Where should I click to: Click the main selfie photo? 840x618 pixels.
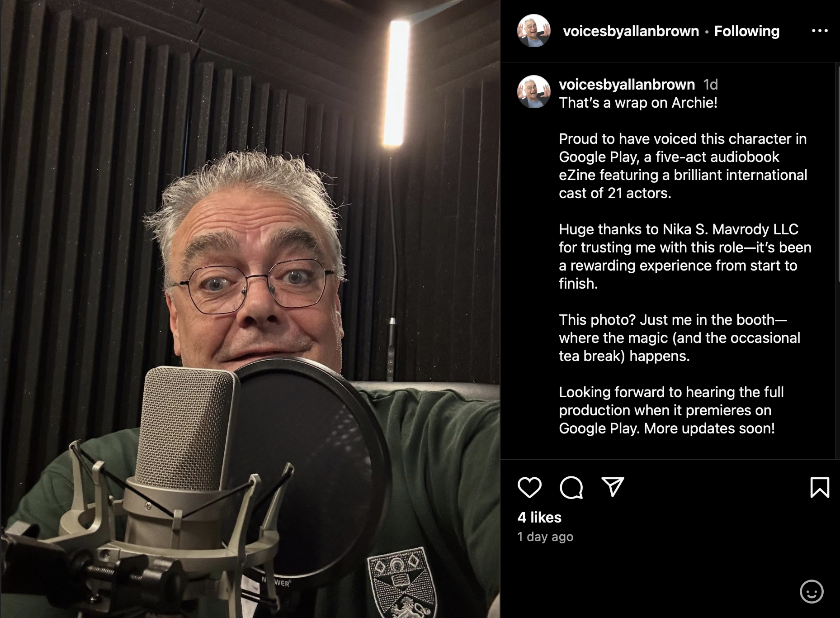250,309
